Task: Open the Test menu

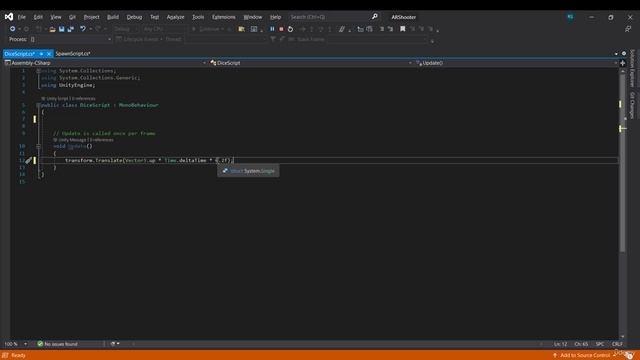Action: 154,17
